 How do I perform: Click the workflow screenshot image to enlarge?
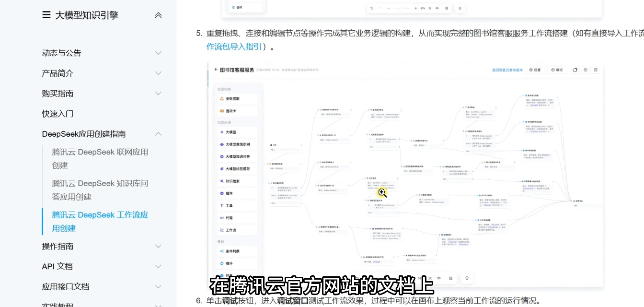pyautogui.click(x=405, y=175)
